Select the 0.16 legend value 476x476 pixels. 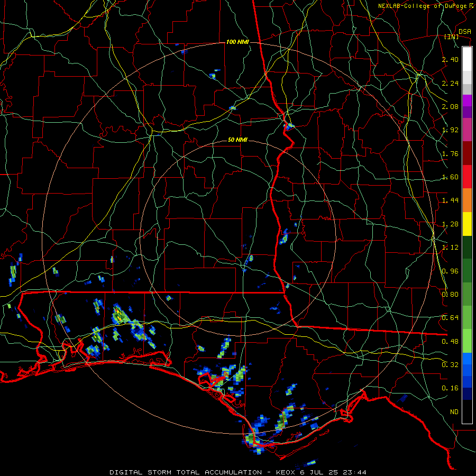pyautogui.click(x=450, y=388)
